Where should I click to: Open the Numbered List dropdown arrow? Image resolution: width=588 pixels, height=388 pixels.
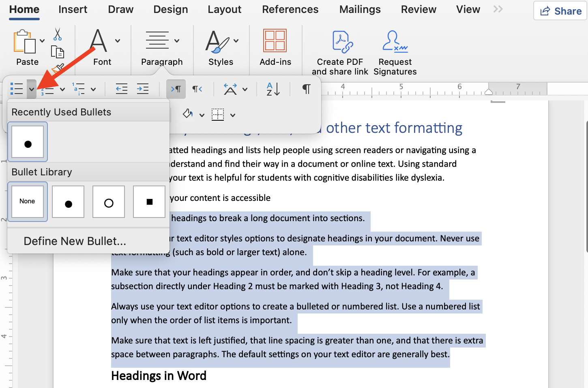tap(62, 89)
